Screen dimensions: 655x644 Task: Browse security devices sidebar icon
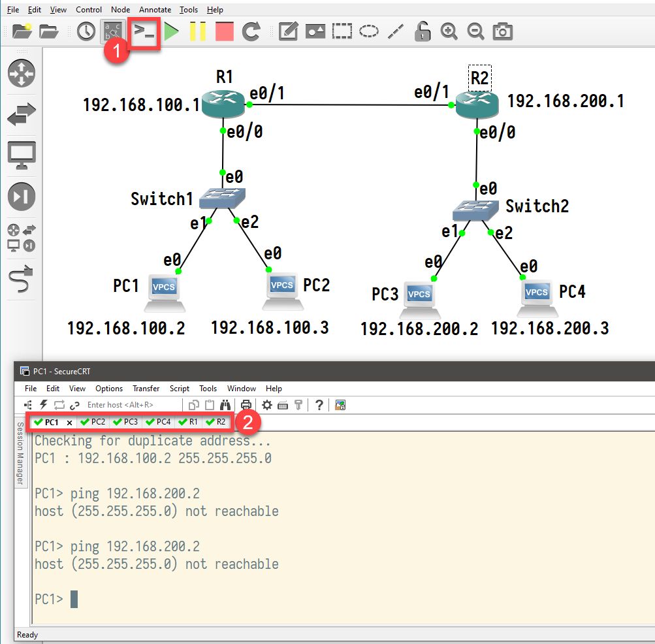tap(22, 197)
